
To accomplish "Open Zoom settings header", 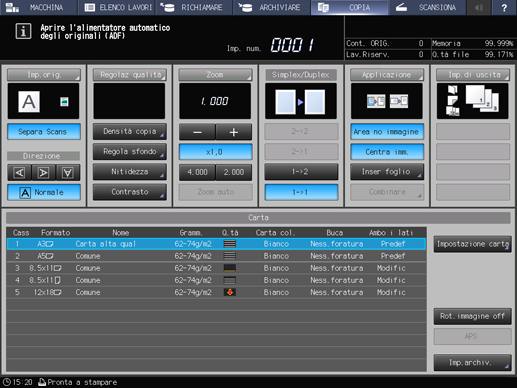I will click(x=215, y=75).
